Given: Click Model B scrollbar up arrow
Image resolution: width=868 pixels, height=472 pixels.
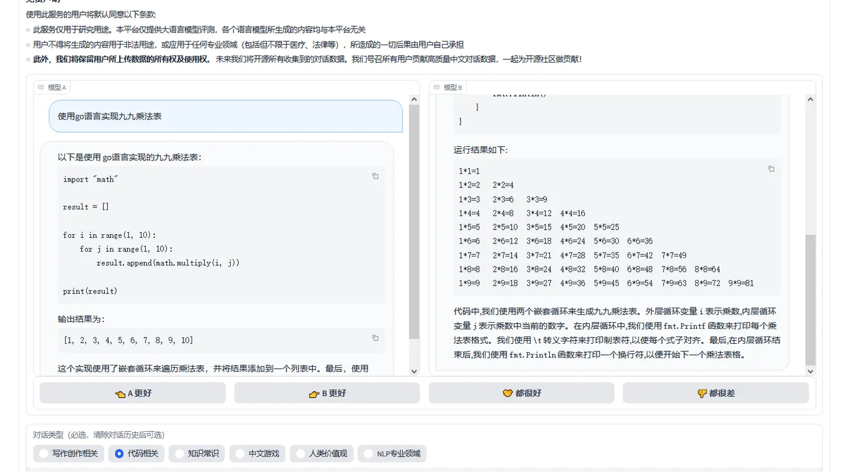Looking at the screenshot, I should tap(810, 100).
